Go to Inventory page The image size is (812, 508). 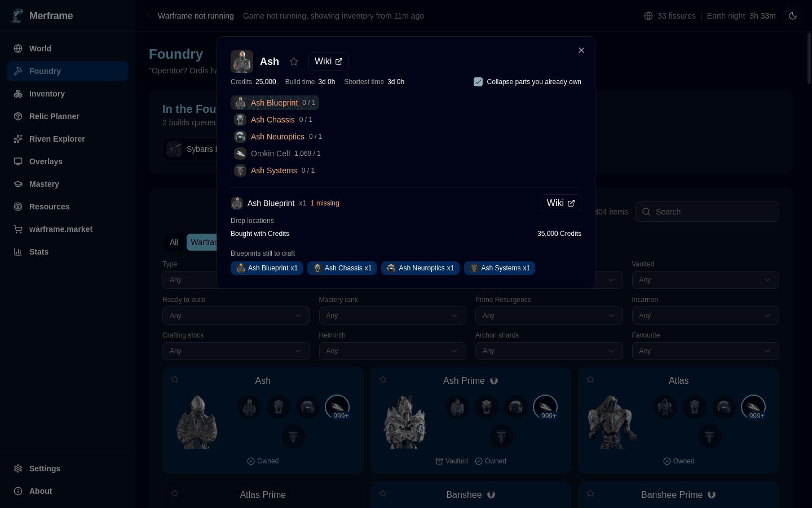point(67,94)
